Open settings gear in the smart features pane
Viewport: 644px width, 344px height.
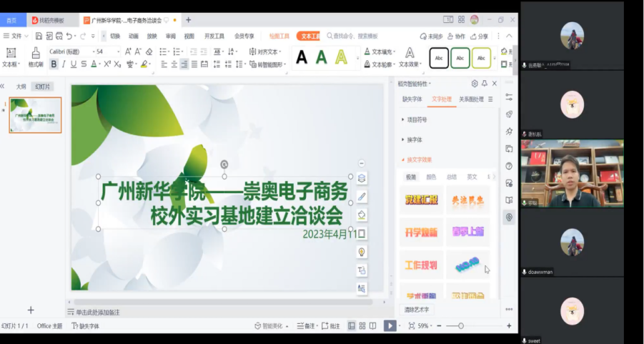pyautogui.click(x=475, y=84)
